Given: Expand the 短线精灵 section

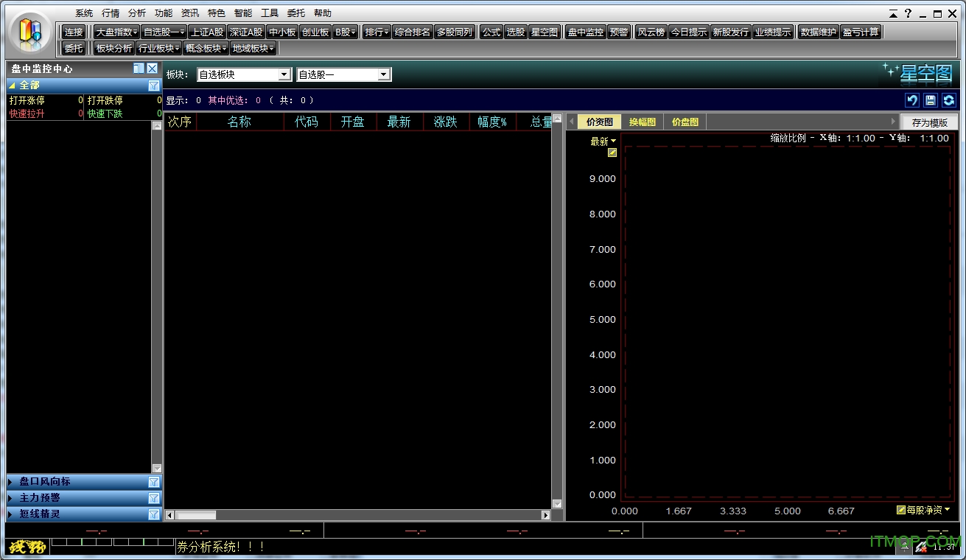Looking at the screenshot, I should pyautogui.click(x=10, y=514).
